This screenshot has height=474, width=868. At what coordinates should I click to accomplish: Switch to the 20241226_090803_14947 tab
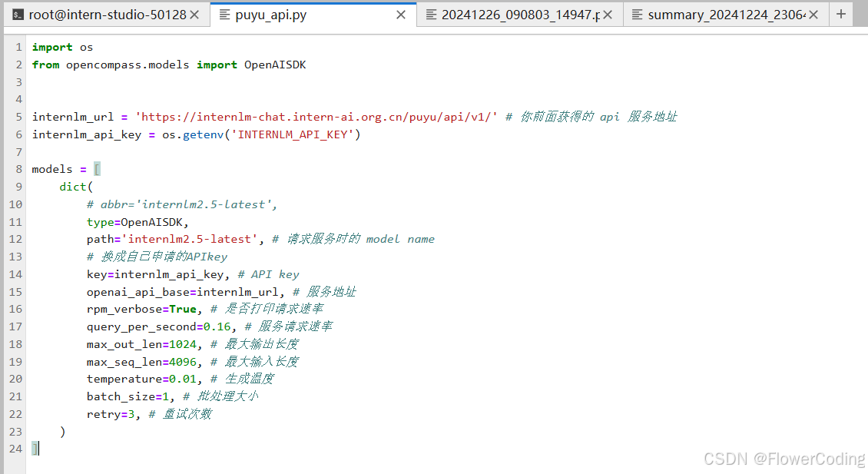coord(515,13)
